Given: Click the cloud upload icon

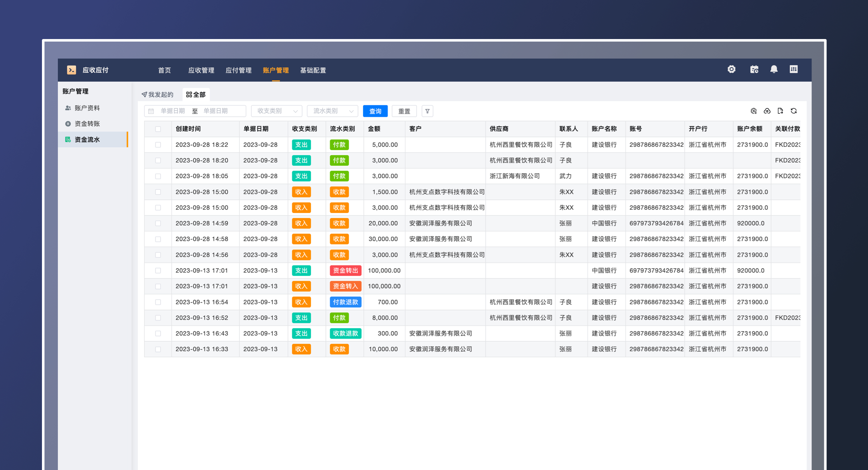Looking at the screenshot, I should click(767, 111).
